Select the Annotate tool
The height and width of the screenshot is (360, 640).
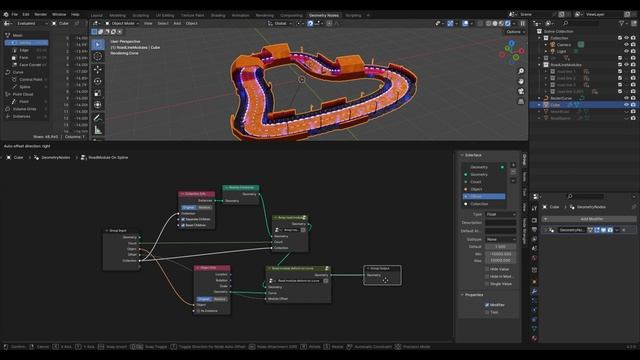(x=98, y=118)
